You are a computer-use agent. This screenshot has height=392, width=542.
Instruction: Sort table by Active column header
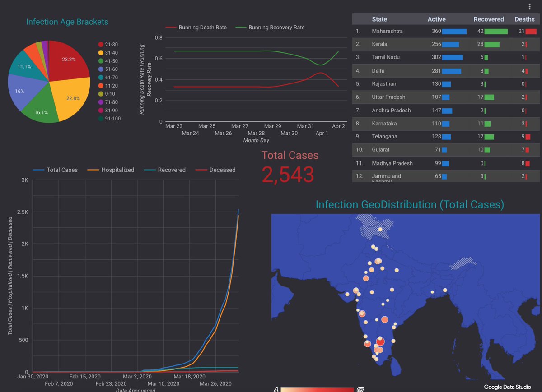437,19
